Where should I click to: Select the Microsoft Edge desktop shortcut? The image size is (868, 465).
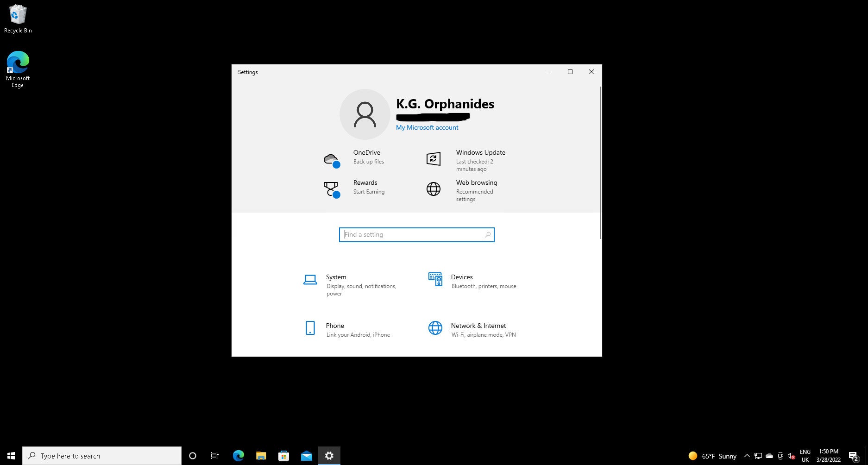(18, 69)
